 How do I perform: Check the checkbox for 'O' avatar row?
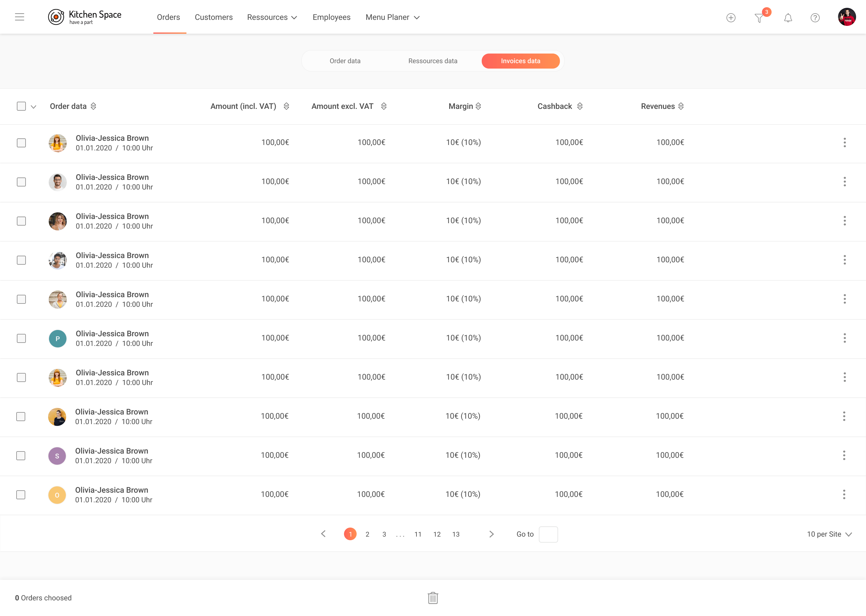(x=21, y=494)
